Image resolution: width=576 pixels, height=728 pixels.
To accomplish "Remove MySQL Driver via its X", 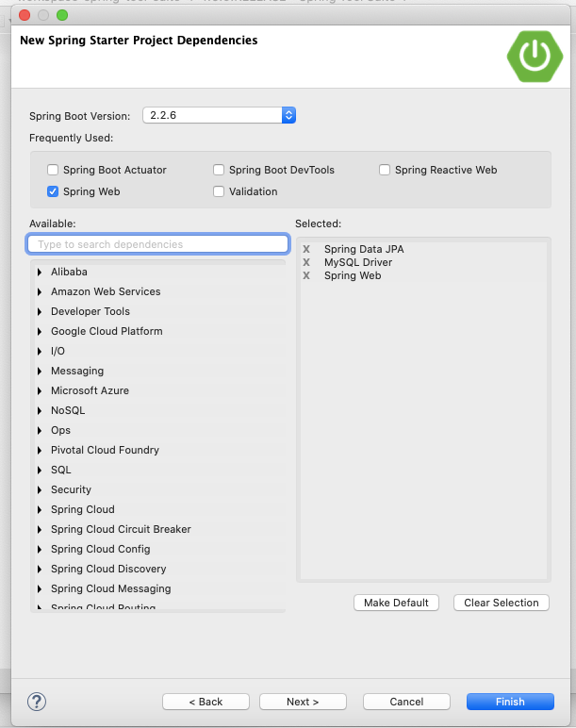I will click(306, 262).
